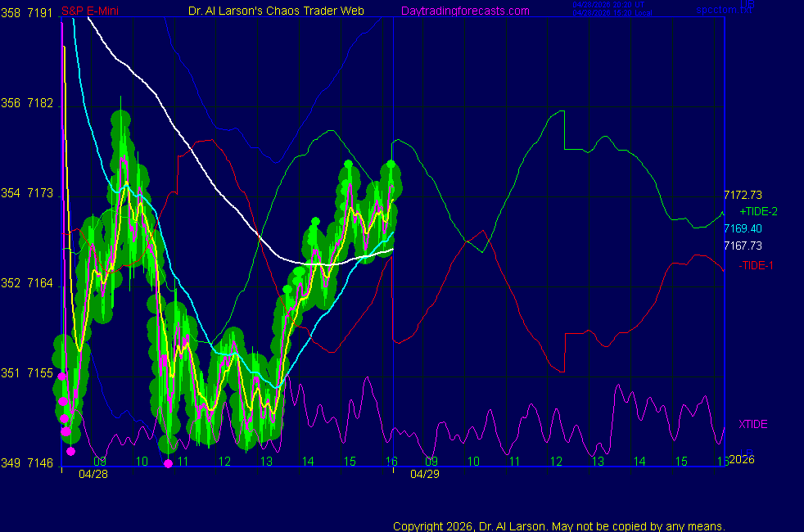Click the 7182 price axis label

point(40,103)
